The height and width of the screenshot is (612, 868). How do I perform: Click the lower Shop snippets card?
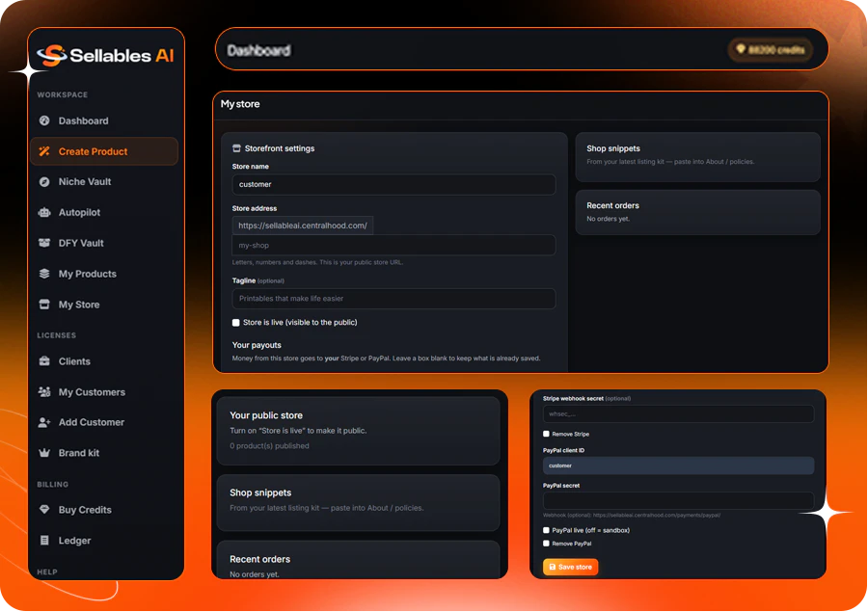(x=358, y=502)
